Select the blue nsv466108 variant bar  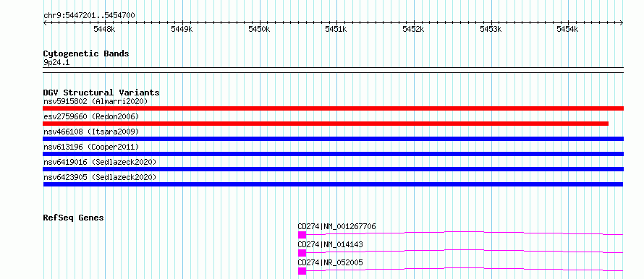333,139
